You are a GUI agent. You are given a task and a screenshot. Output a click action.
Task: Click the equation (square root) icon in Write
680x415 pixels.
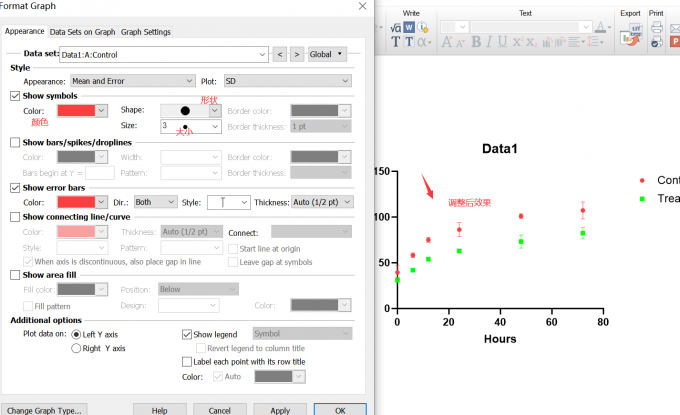[395, 28]
